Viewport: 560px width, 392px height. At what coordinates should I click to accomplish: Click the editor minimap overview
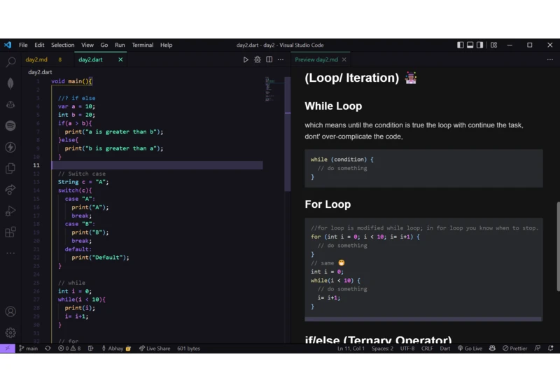point(274,90)
